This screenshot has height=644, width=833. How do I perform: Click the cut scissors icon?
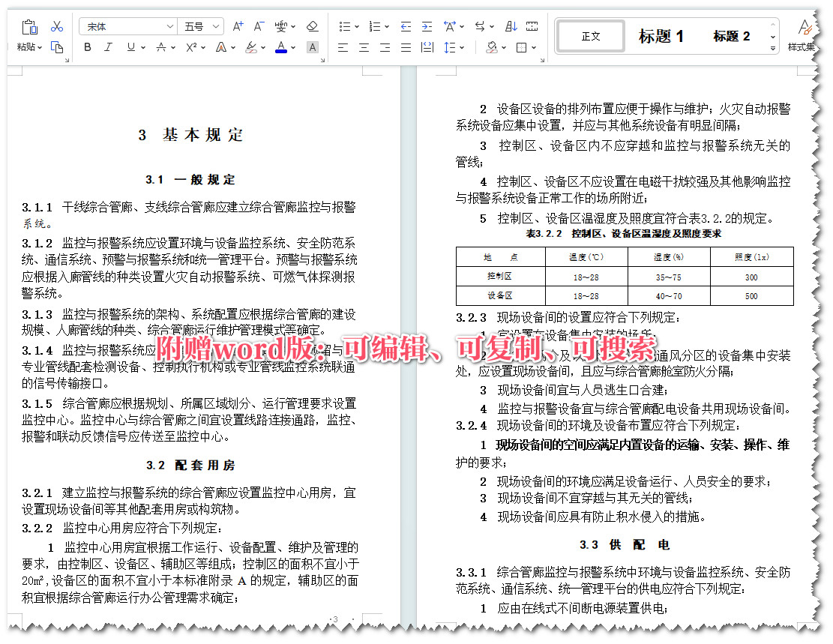[x=57, y=25]
